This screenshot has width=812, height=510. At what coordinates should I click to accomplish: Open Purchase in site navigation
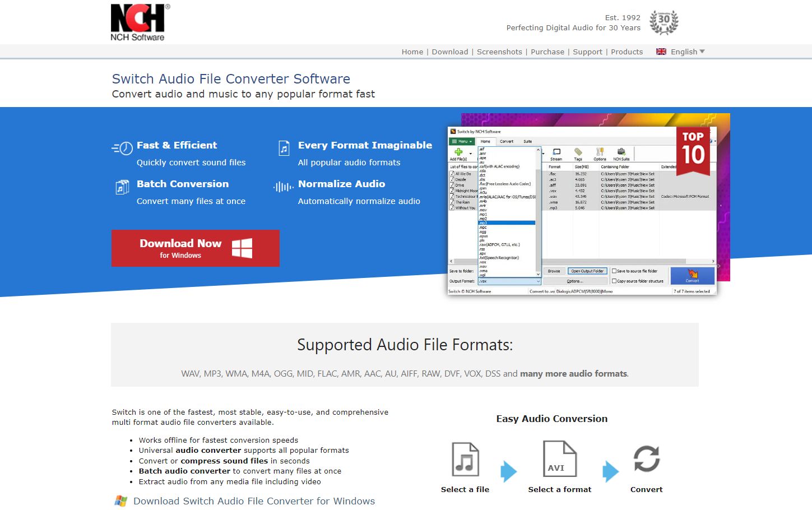547,52
